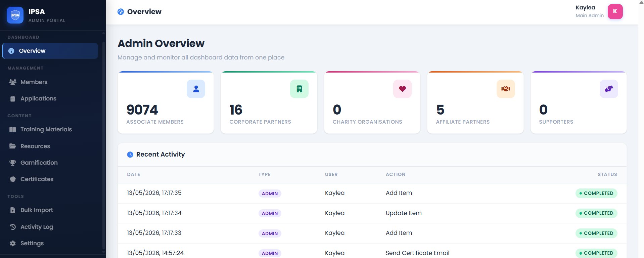Image resolution: width=644 pixels, height=258 pixels.
Task: Open Settings from sidebar
Action: coord(50,243)
